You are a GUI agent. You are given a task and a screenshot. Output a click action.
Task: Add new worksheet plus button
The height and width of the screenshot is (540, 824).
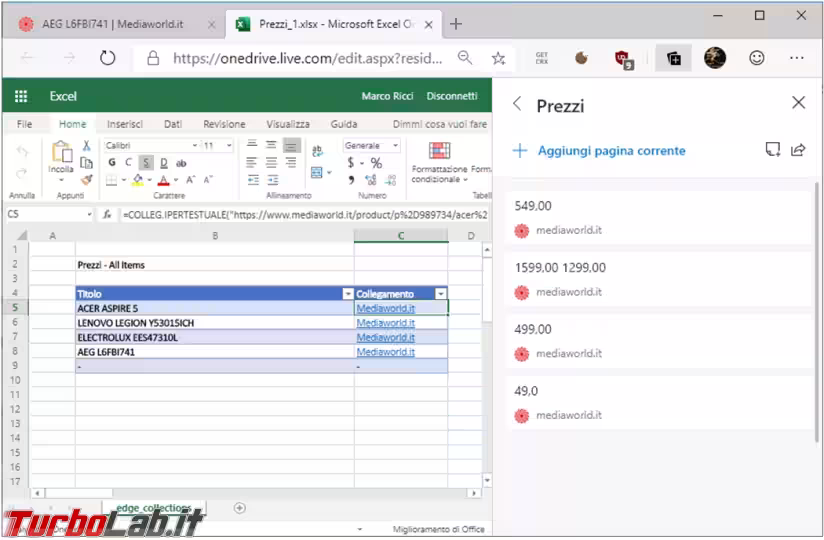240,508
